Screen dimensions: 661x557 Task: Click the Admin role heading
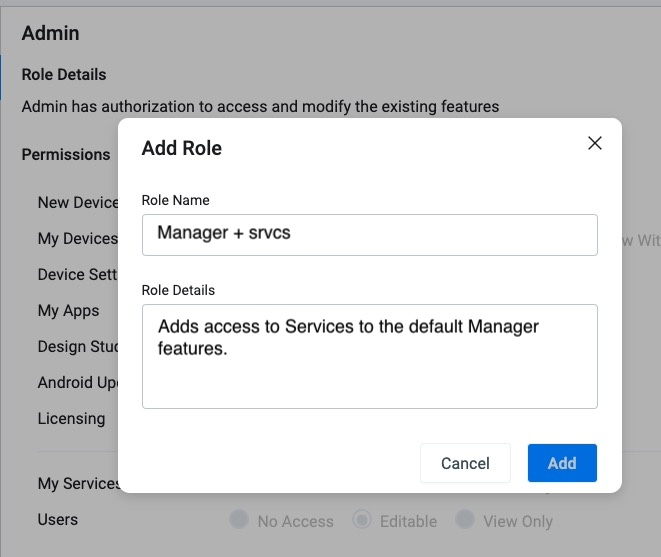50,33
